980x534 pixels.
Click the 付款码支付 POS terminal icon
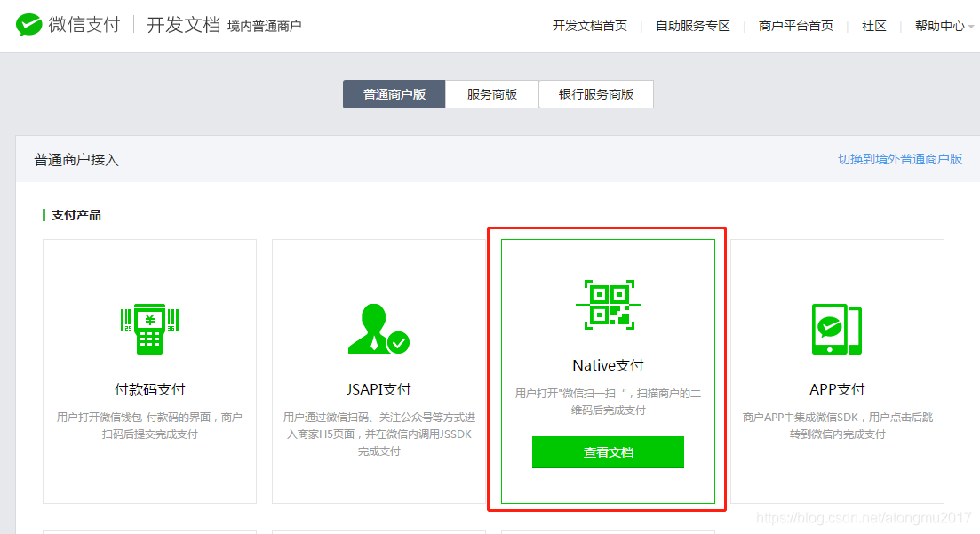[149, 329]
